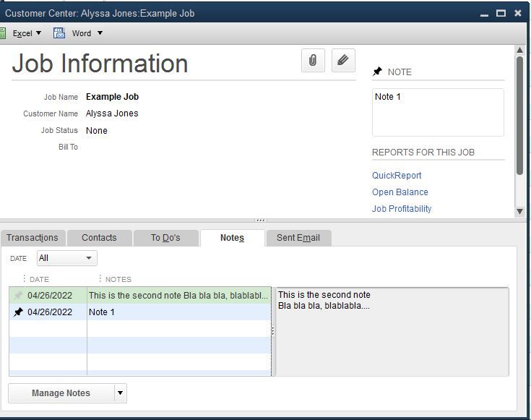Open the Open Balance report link
This screenshot has width=531, height=420.
point(400,192)
